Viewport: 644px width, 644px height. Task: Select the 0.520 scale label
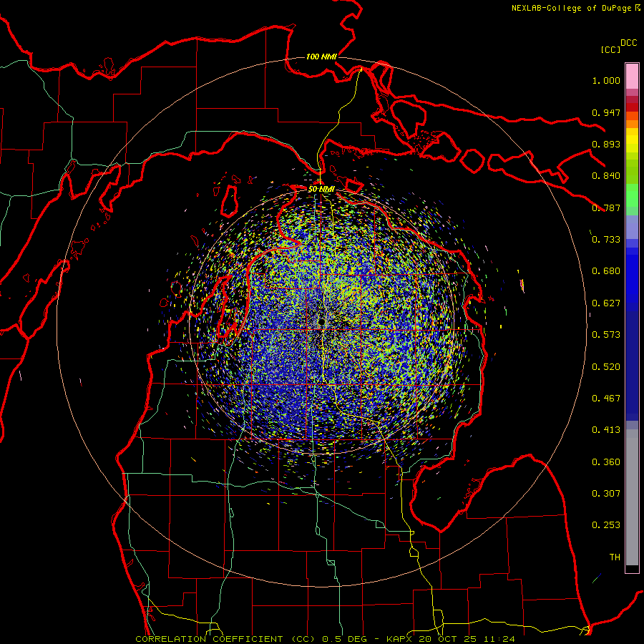(x=606, y=367)
